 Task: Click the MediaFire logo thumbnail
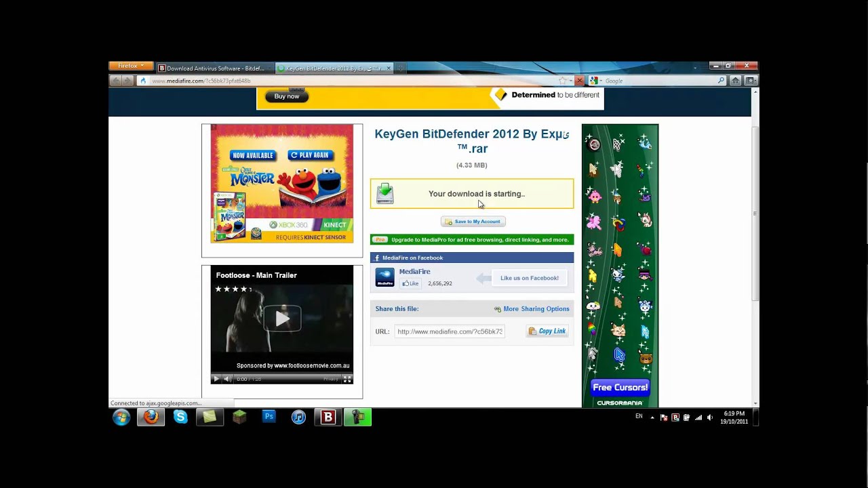384,277
